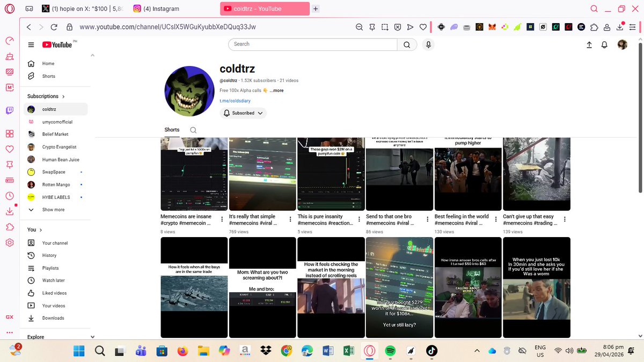The width and height of the screenshot is (644, 362).
Task: Zoom out using the address bar magnifier
Action: click(x=360, y=27)
